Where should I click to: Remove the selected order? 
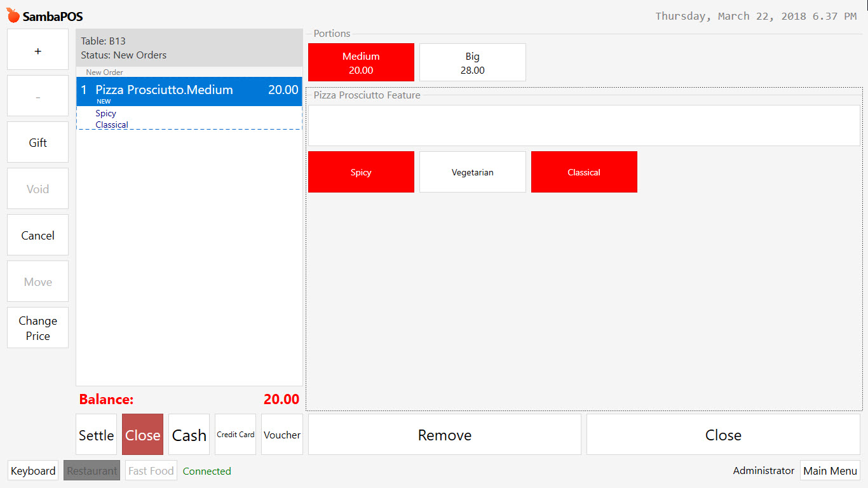coord(444,435)
